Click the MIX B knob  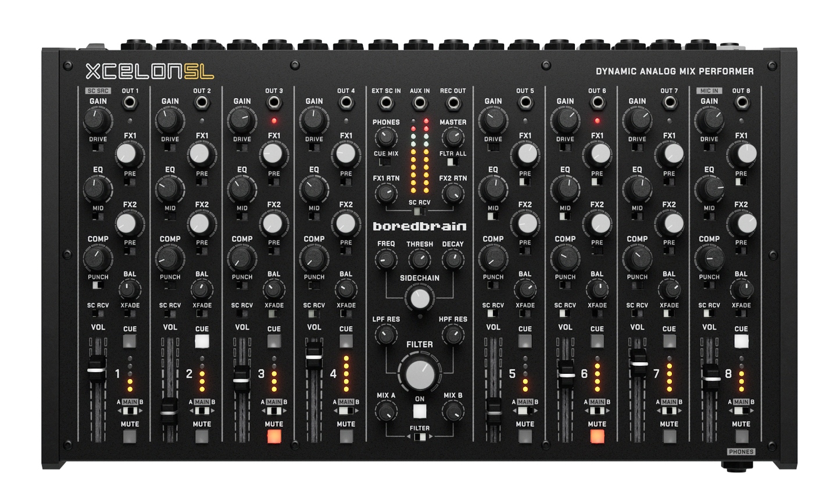click(x=453, y=412)
